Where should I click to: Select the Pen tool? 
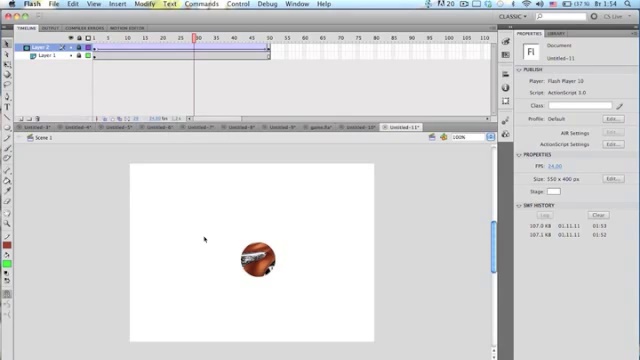coord(7,97)
